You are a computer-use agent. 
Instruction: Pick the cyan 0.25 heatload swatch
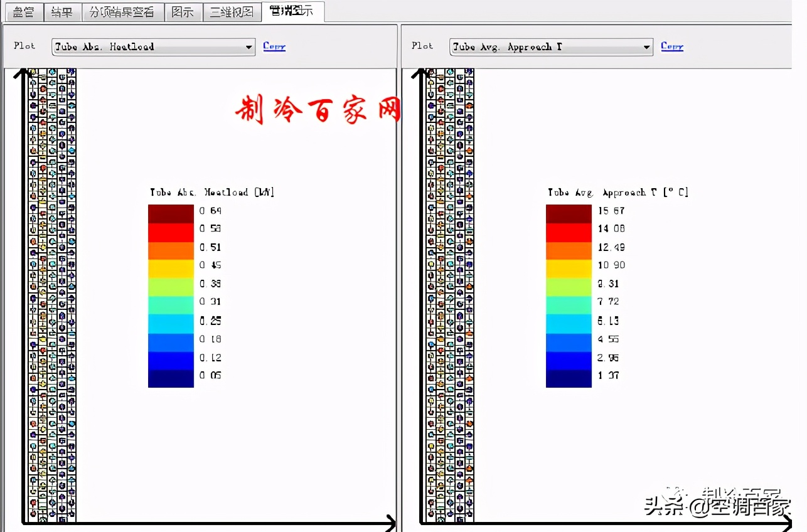point(171,323)
